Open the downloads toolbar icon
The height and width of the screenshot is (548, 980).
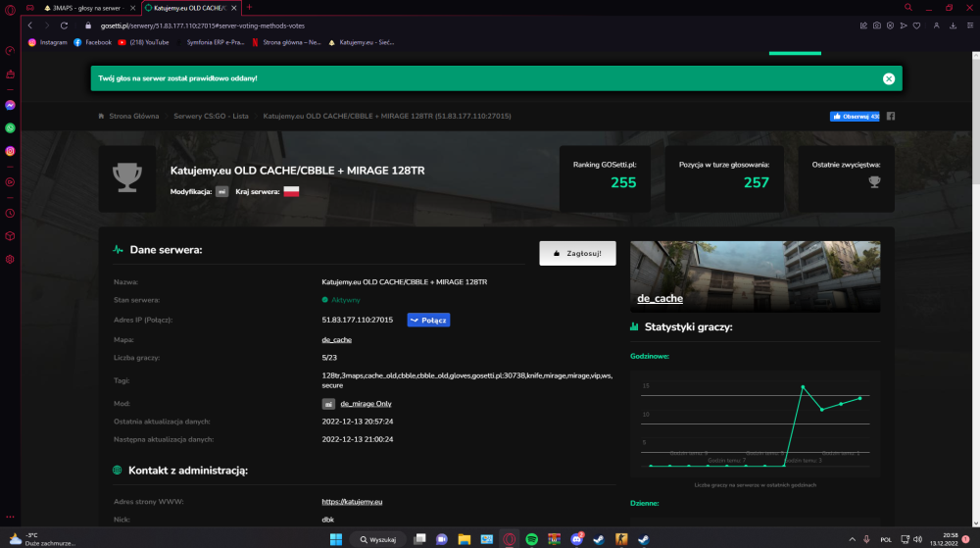tap(954, 25)
